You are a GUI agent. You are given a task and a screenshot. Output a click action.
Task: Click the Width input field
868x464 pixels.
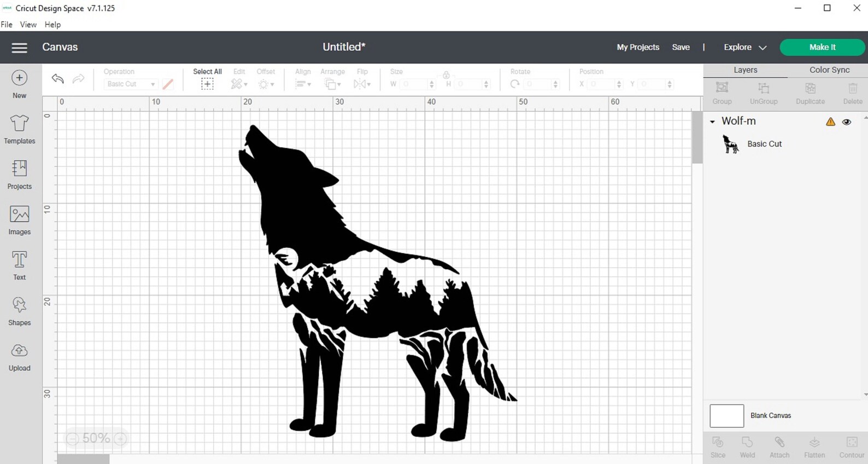[x=414, y=84]
